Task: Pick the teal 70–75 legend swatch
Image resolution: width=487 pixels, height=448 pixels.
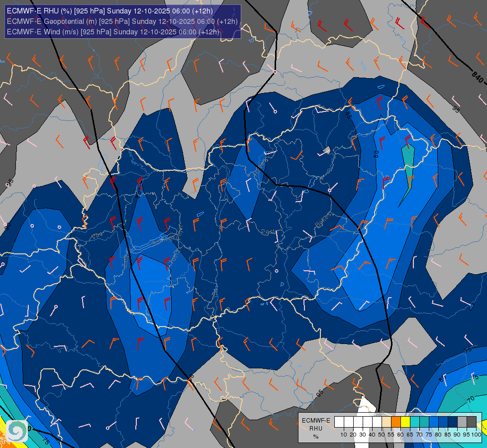Action: click(x=424, y=422)
